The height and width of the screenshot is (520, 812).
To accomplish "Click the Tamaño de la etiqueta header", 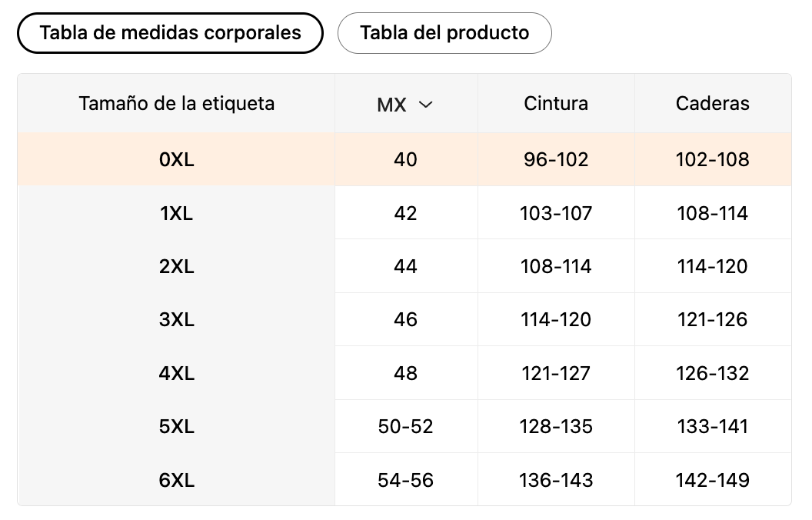I will pos(176,103).
